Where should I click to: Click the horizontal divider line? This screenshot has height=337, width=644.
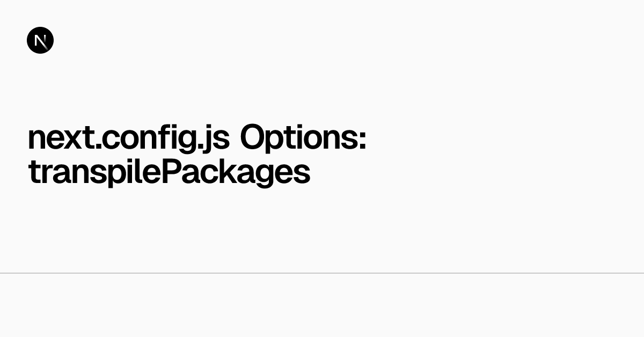coord(322,273)
